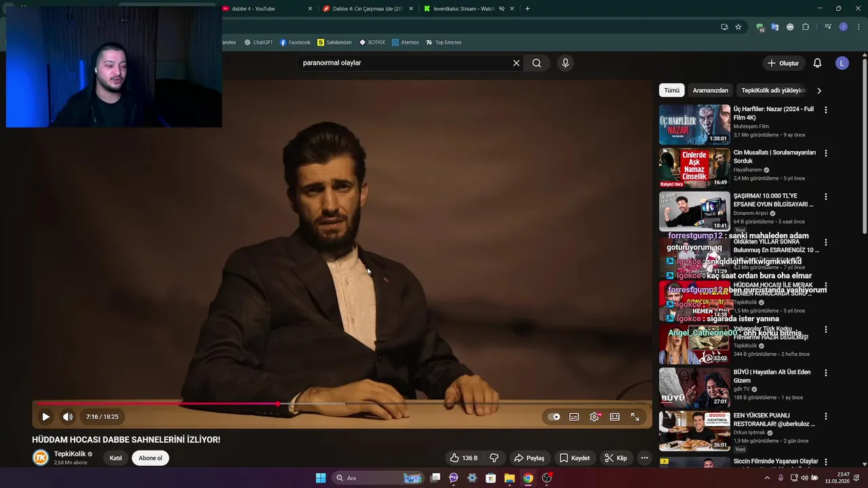The height and width of the screenshot is (488, 868).
Task: Like the video (136 B)
Action: (464, 458)
